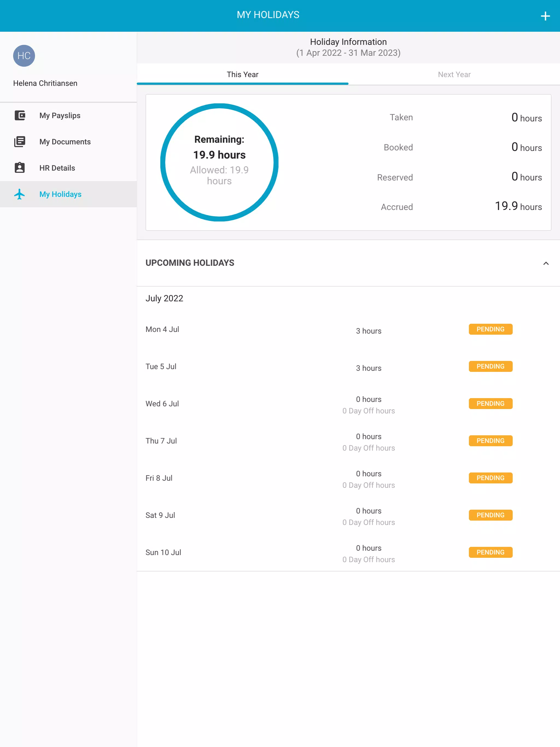Open My Documents in the sidebar
Image resolution: width=560 pixels, height=747 pixels.
[65, 142]
